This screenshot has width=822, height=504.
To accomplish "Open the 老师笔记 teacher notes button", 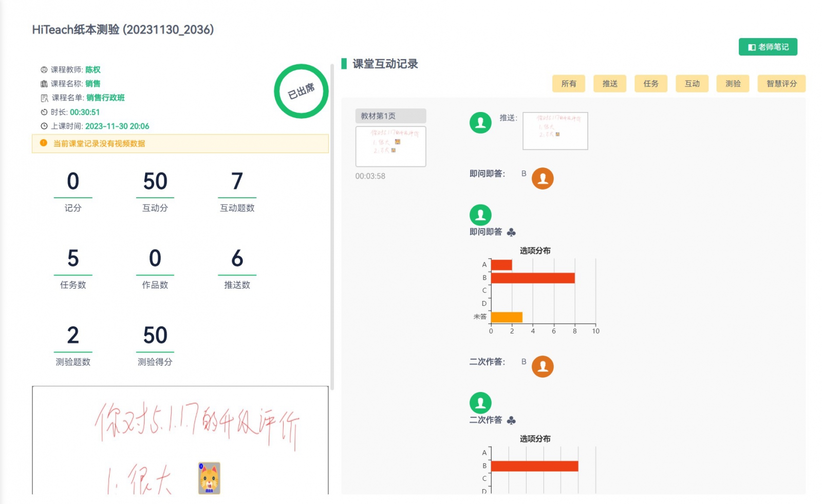I will [x=768, y=47].
